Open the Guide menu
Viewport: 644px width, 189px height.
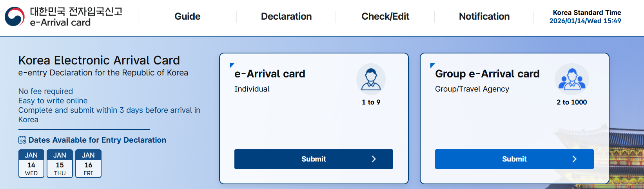pos(187,17)
